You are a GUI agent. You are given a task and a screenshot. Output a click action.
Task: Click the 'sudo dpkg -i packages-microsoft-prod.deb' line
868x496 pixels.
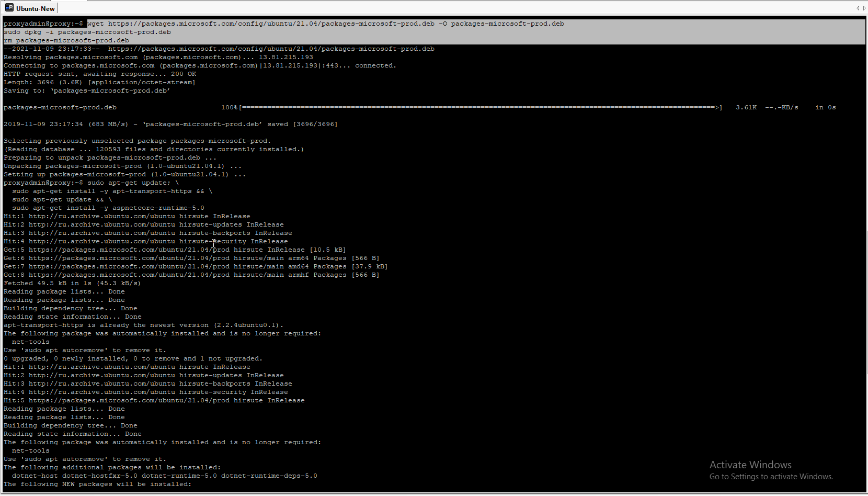click(x=87, y=32)
